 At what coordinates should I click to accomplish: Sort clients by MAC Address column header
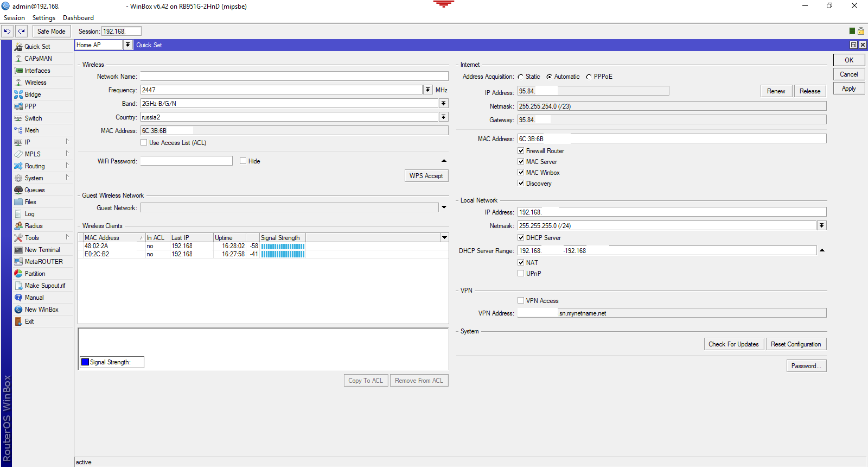[114, 237]
